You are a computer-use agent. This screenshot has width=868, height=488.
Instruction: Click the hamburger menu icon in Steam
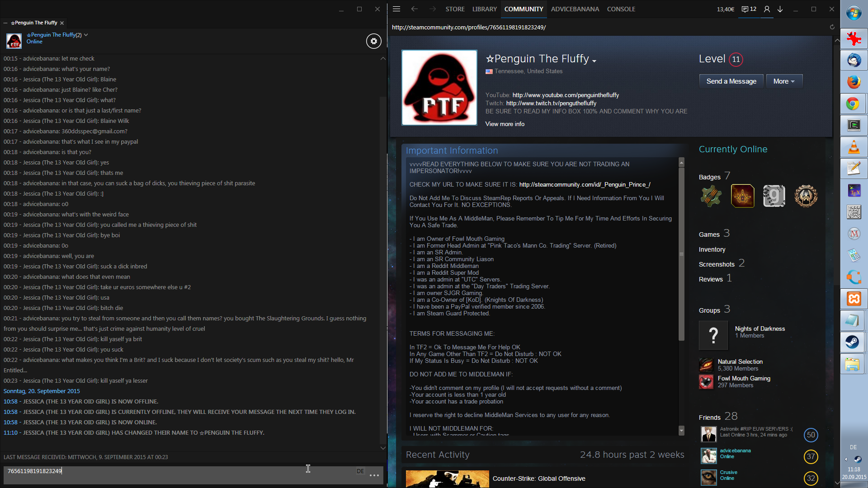[396, 9]
